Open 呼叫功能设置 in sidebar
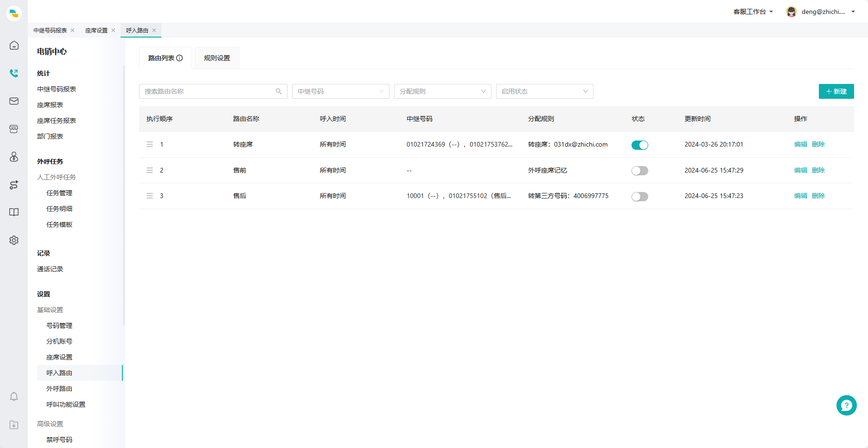The width and height of the screenshot is (868, 448). [66, 404]
